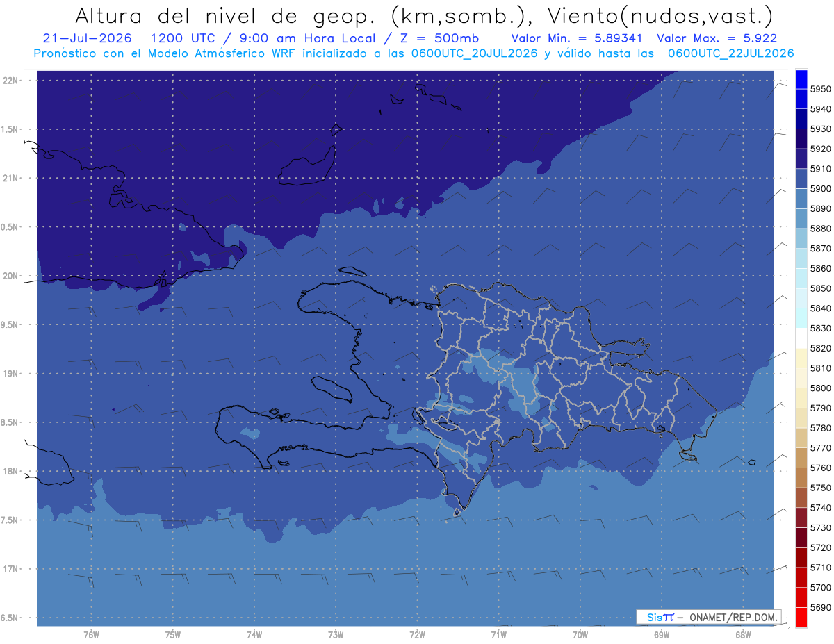
Task: Click the color swatch between 5740 and 5730
Action: (801, 518)
